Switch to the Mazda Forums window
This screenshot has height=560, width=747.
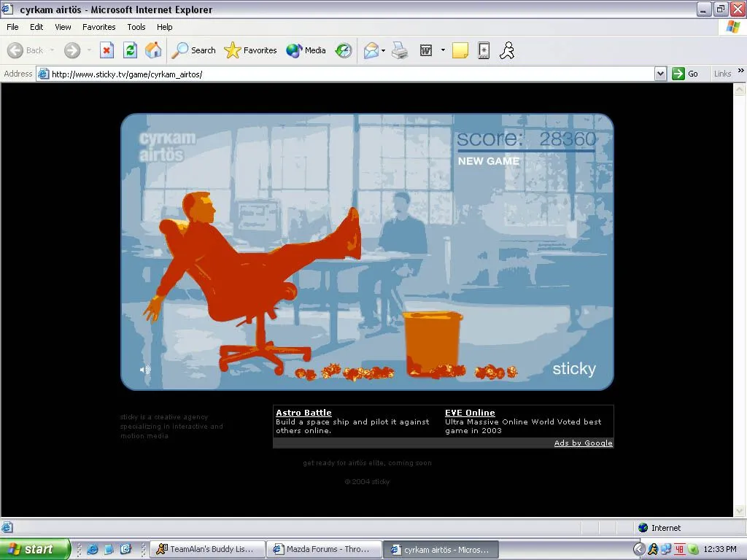tap(323, 548)
